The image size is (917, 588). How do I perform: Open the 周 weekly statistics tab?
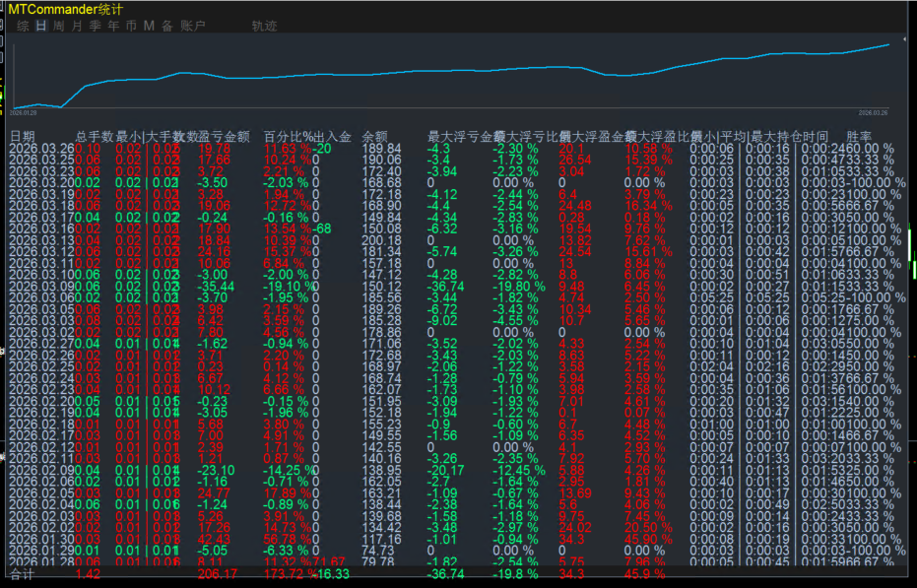pos(58,26)
